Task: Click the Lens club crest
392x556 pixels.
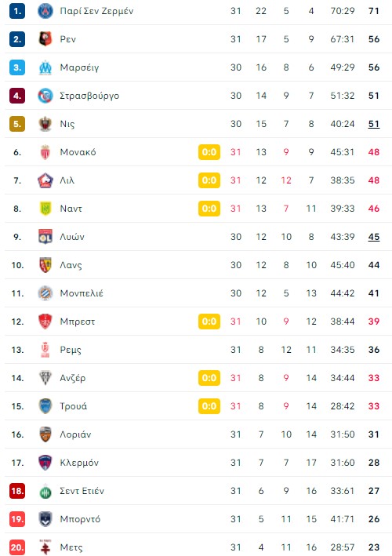Action: (x=45, y=265)
